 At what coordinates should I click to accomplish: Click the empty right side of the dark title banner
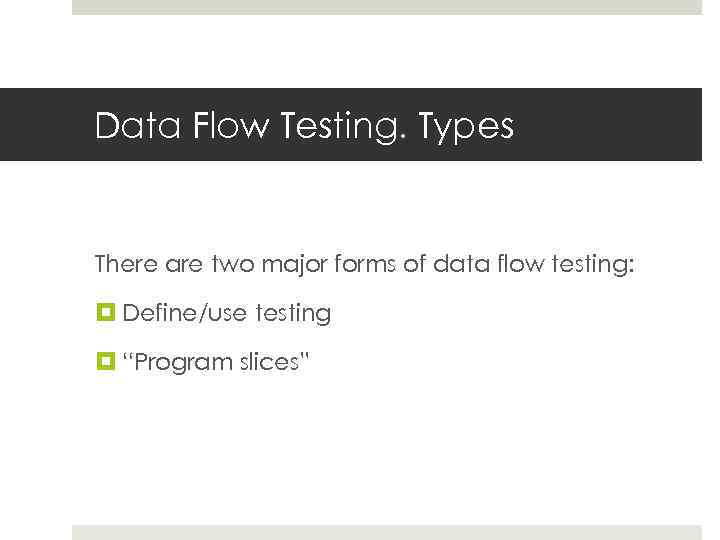click(620, 125)
